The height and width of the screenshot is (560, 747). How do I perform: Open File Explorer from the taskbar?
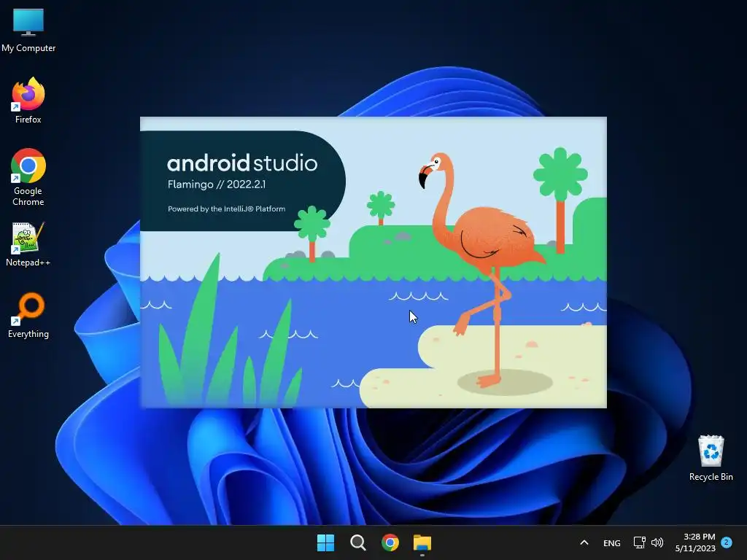point(422,542)
